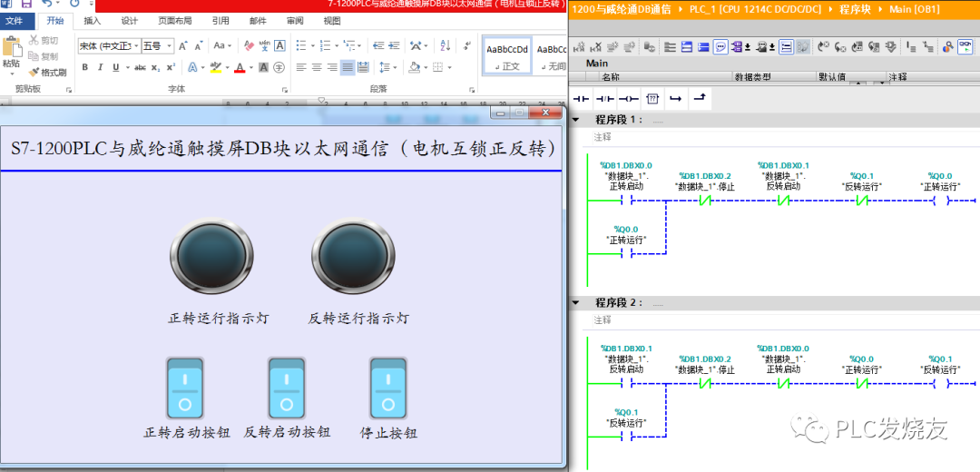Viewport: 980px width, 472px height.
Task: Increase font size with grow font icon
Action: (x=183, y=45)
